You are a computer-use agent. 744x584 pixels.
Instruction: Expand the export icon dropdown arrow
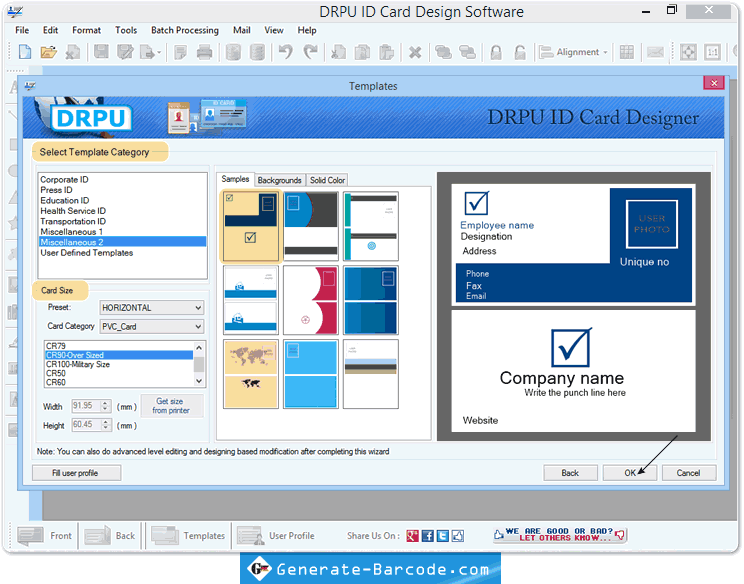point(159,52)
